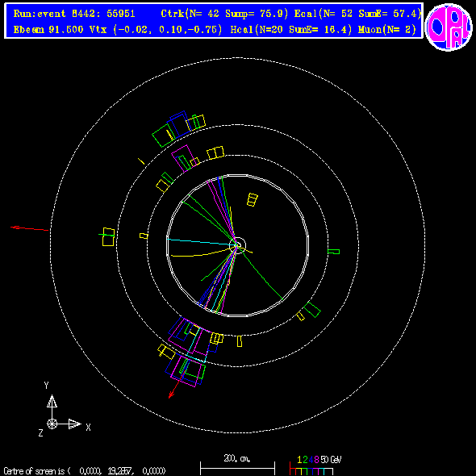This screenshot has width=476, height=476.
Task: Click the Centre of screen coordinates text
Action: (x=85, y=471)
